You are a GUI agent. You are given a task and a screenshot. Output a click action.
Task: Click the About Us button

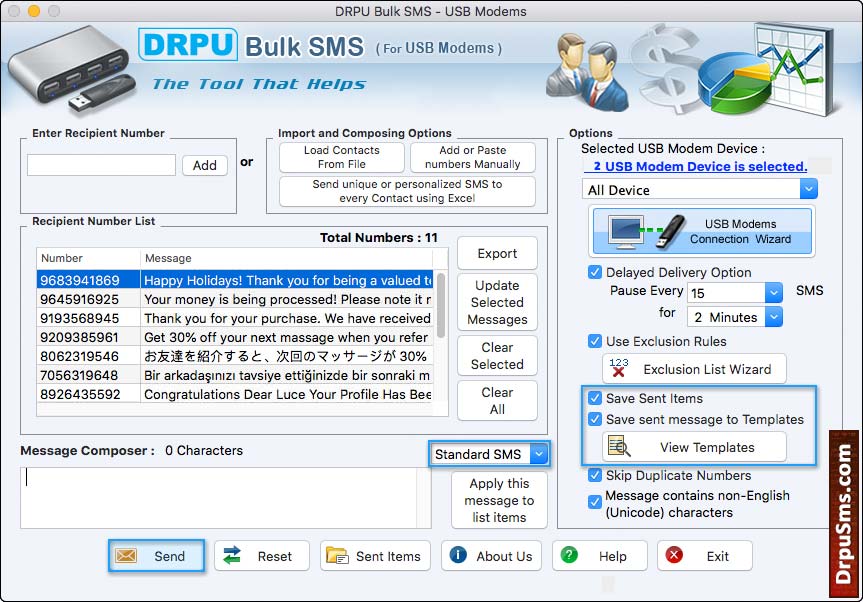[x=491, y=556]
